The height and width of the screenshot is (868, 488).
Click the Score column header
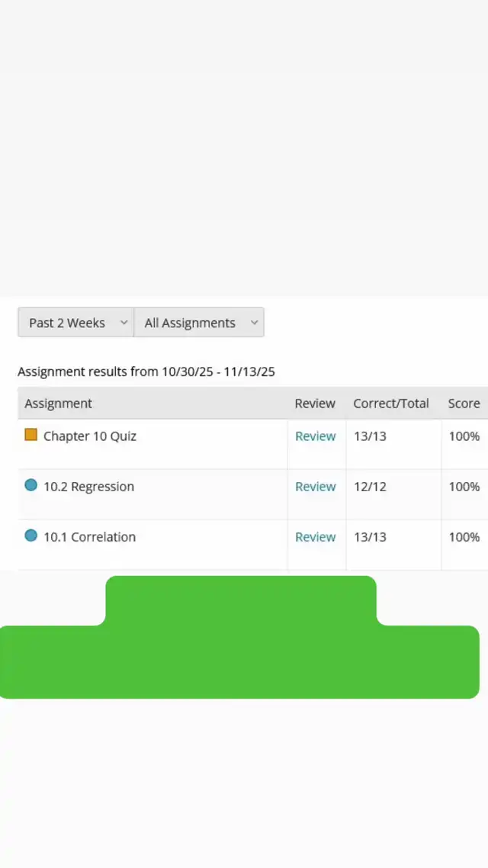pos(464,403)
